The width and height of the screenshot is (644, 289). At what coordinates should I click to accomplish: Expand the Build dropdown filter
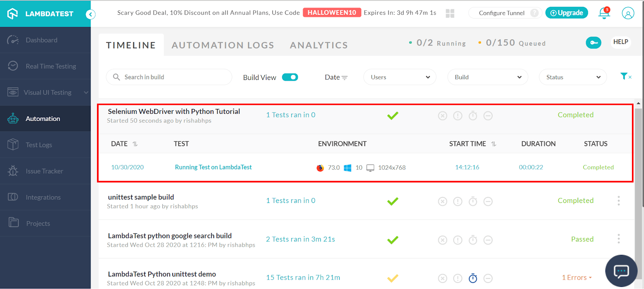487,77
